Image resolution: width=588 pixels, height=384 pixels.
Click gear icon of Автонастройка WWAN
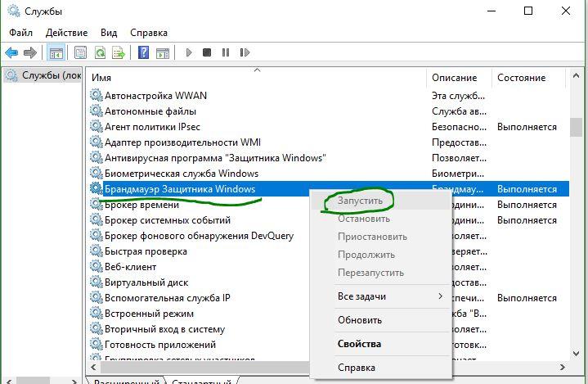click(x=97, y=95)
